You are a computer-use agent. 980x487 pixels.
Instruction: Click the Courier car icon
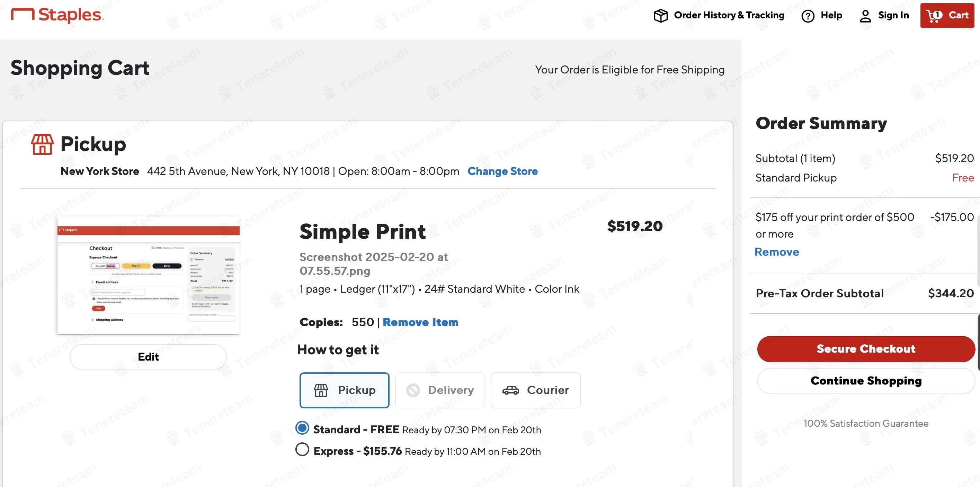(x=510, y=390)
